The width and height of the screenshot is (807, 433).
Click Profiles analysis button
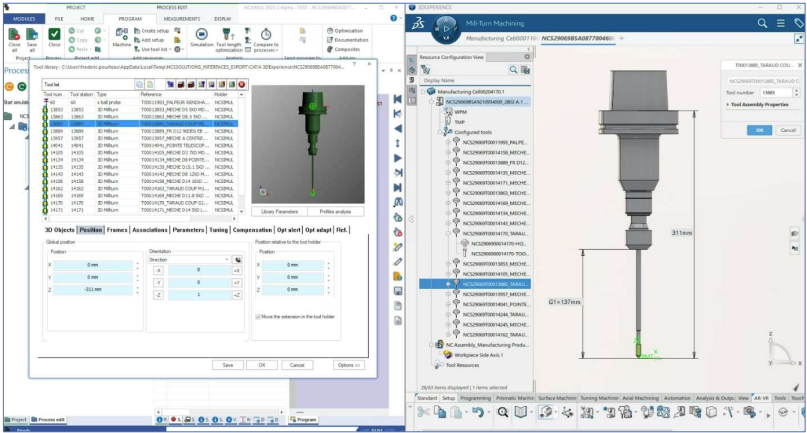coord(335,212)
